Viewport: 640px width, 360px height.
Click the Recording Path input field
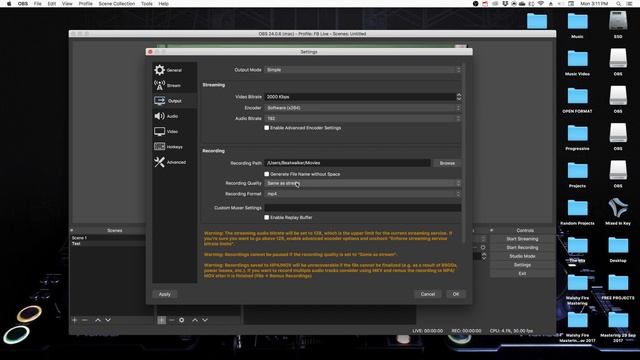coord(347,163)
